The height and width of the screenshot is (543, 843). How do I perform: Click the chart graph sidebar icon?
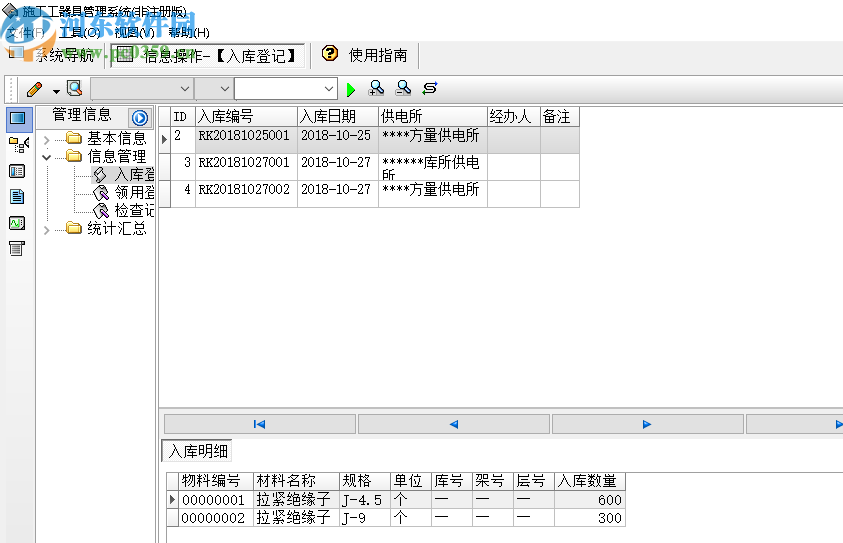[17, 223]
